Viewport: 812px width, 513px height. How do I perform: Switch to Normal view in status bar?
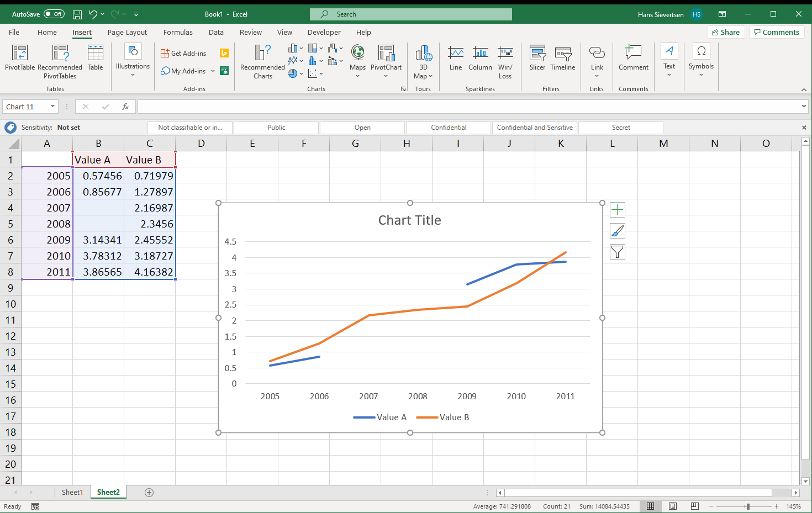click(651, 506)
